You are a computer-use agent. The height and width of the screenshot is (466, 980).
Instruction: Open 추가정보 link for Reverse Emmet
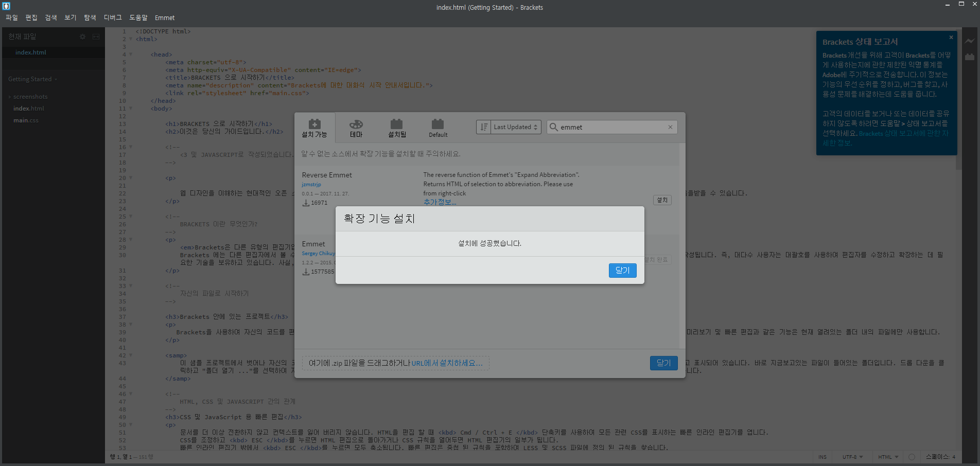coord(440,202)
